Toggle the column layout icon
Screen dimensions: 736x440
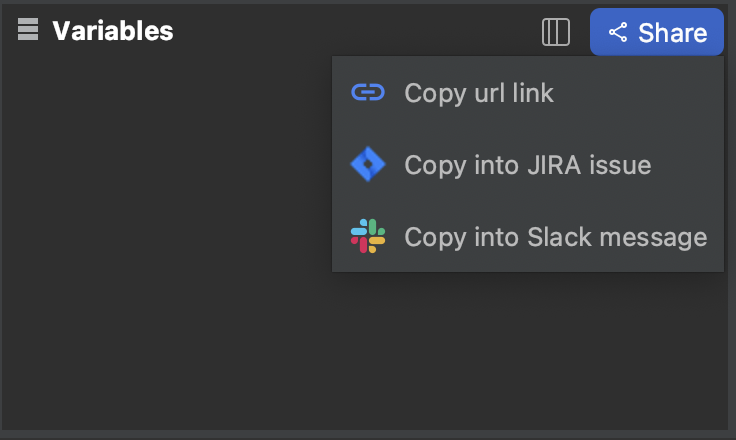pos(556,32)
